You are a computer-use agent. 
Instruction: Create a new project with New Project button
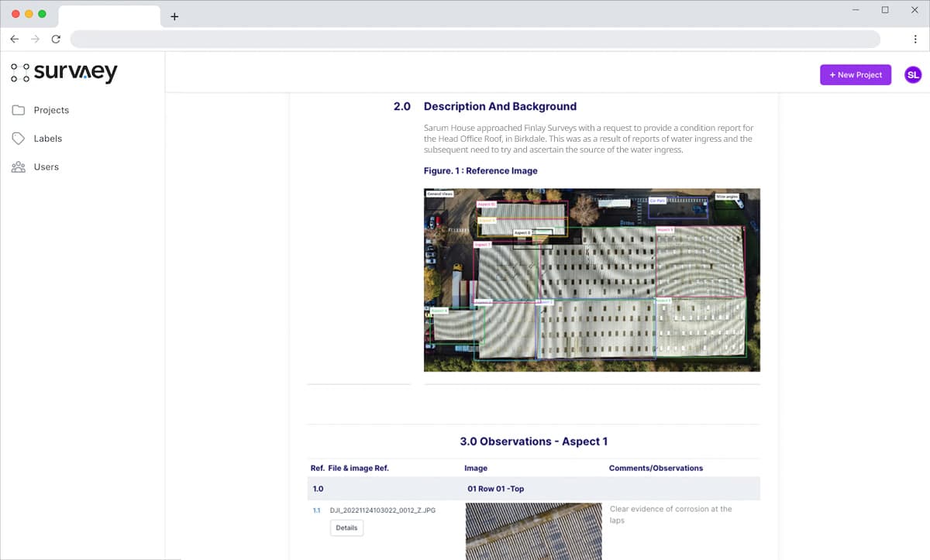(856, 75)
